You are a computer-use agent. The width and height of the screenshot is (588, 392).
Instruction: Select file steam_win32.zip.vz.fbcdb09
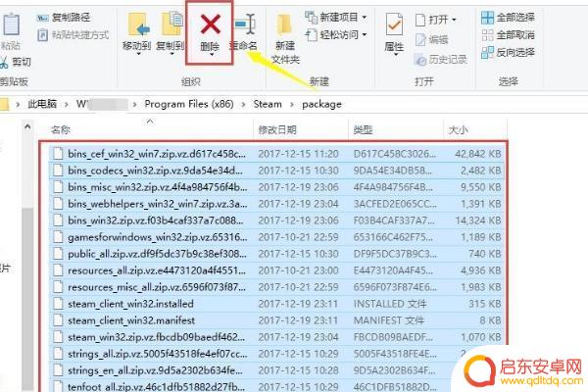(x=278, y=337)
